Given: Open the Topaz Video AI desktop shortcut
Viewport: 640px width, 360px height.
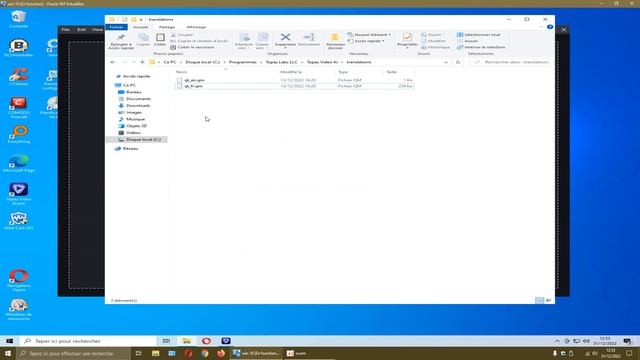Looking at the screenshot, I should point(19,194).
